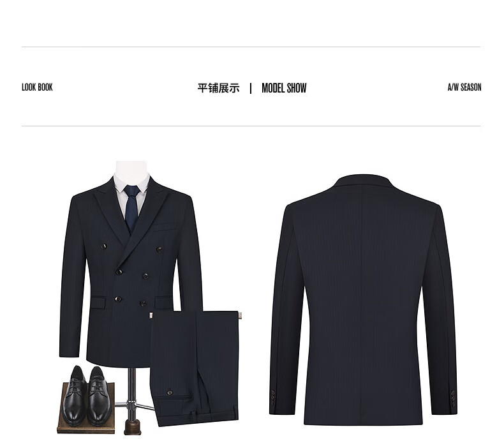This screenshot has width=504, height=441.
Task: Click the jacket's left flap pocket
Action: (x=98, y=303)
